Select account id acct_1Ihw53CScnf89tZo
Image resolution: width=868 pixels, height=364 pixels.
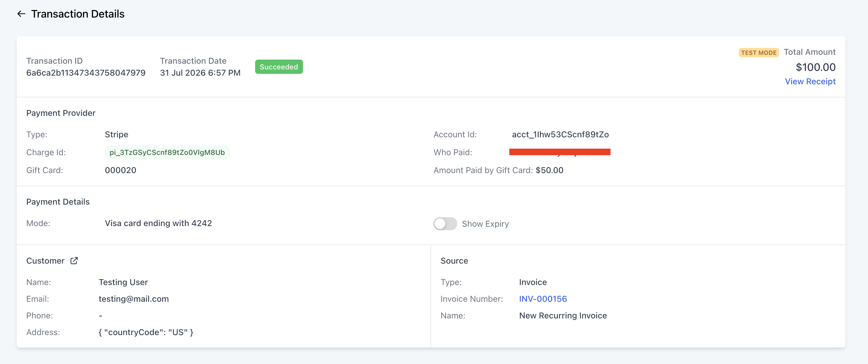[560, 134]
